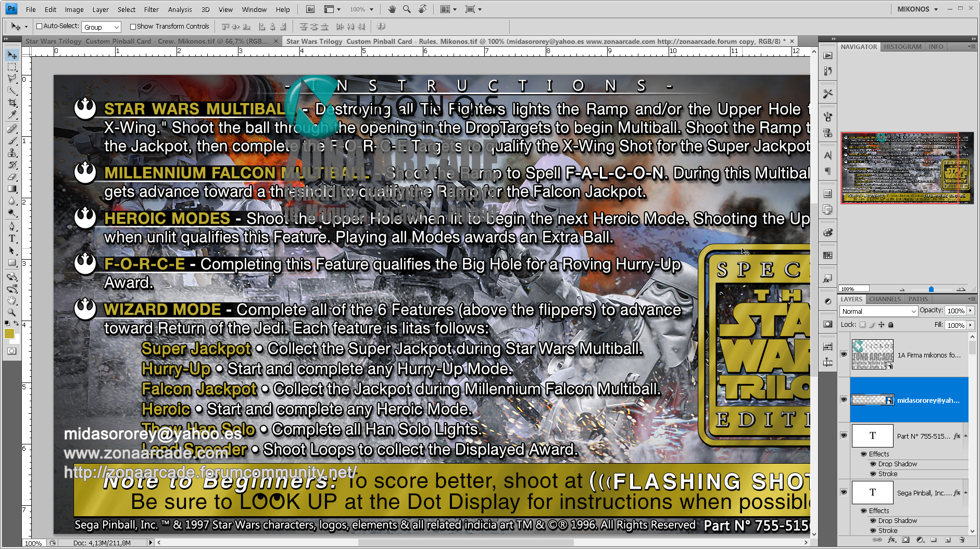Click the Navigator preview thumbnail
The height and width of the screenshot is (549, 980).
click(907, 168)
